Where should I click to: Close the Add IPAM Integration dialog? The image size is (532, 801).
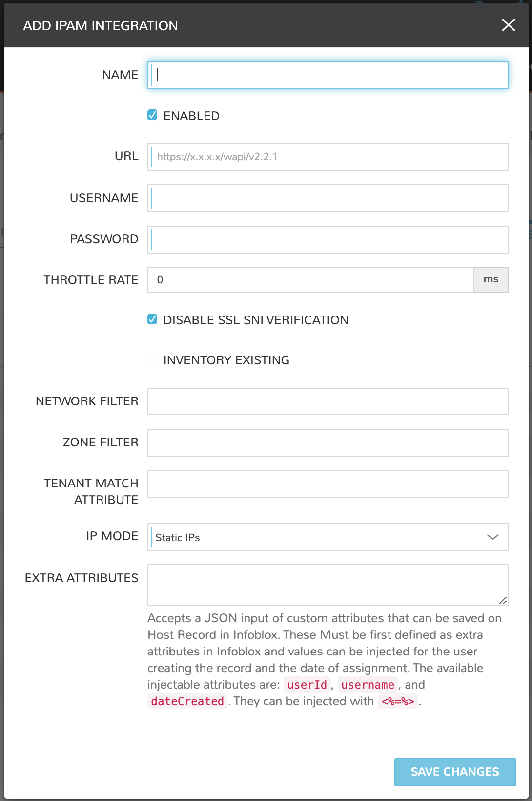click(508, 25)
